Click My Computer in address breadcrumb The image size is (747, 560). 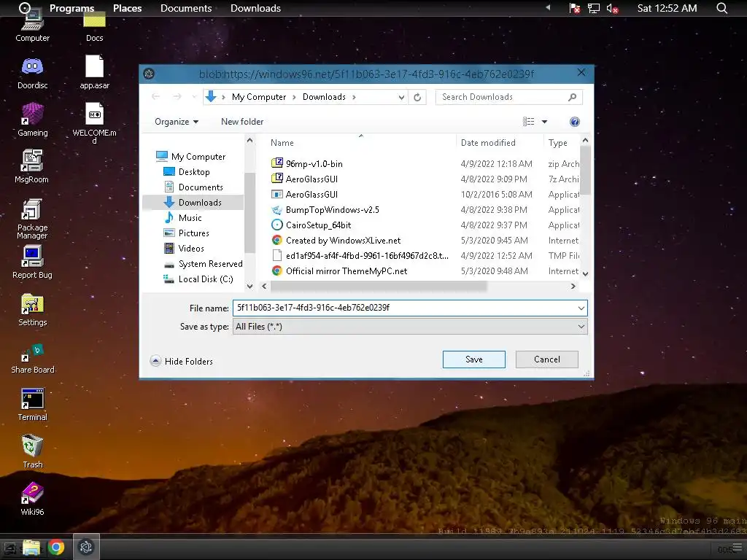point(259,97)
